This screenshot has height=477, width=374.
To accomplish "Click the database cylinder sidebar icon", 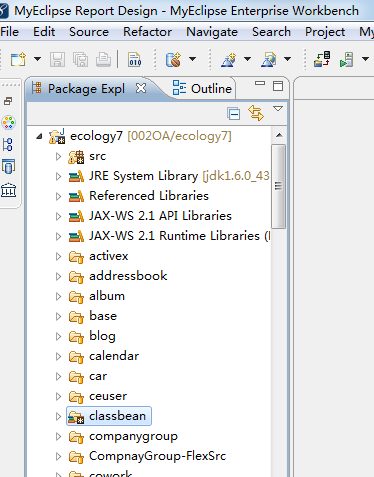I will pyautogui.click(x=8, y=166).
